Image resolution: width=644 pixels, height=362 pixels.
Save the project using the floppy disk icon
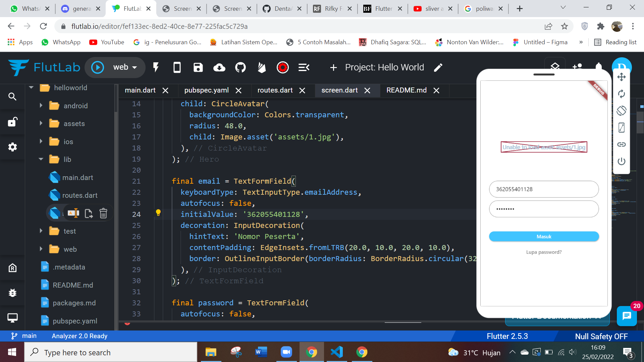point(198,67)
